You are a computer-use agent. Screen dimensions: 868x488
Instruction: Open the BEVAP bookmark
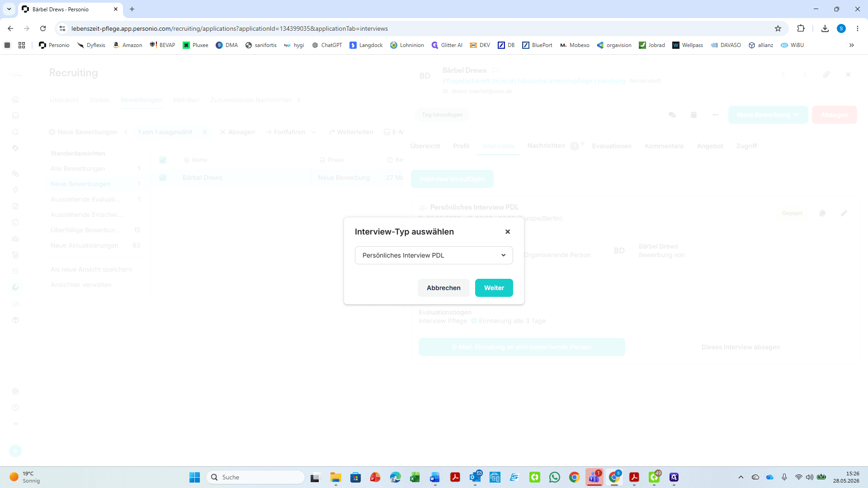click(162, 45)
